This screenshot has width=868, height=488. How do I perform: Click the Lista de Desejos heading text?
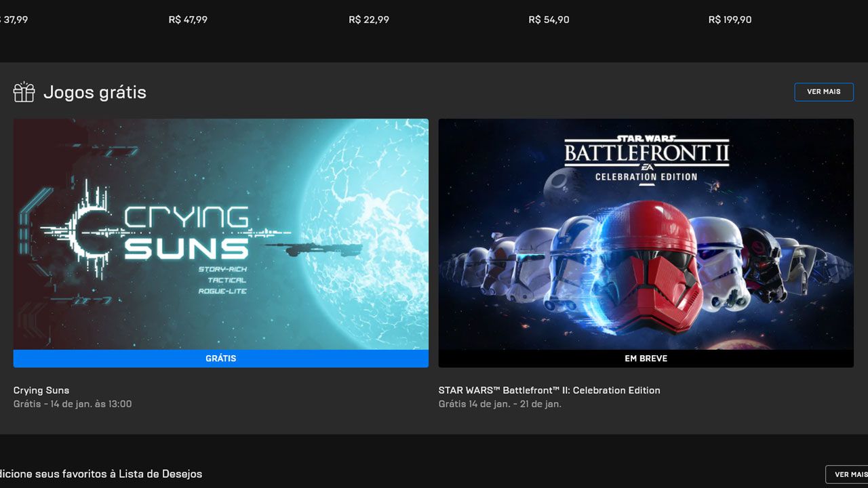101,474
